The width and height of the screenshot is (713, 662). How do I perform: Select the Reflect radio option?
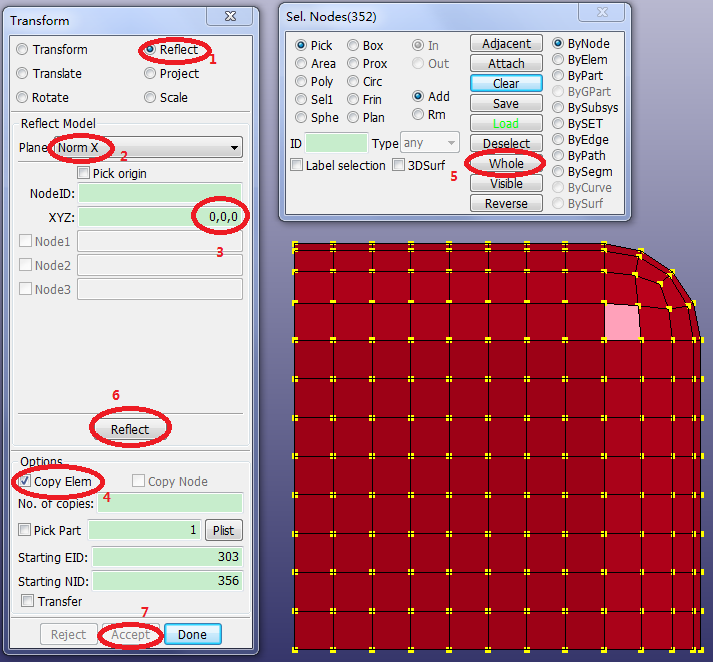(x=150, y=49)
